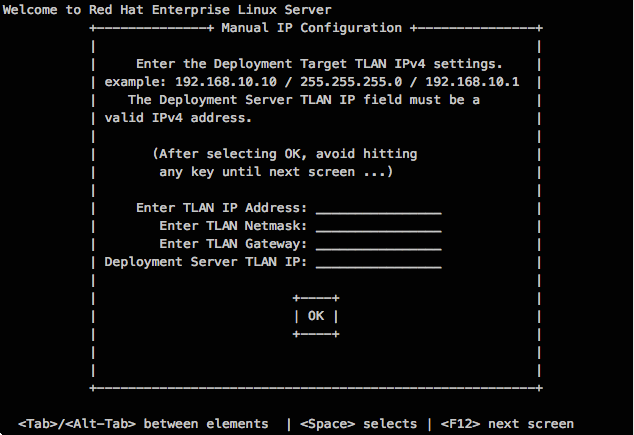Viewport: 634px width, 435px height.
Task: Click example gateway 192.168.10.1
Action: 472,82
